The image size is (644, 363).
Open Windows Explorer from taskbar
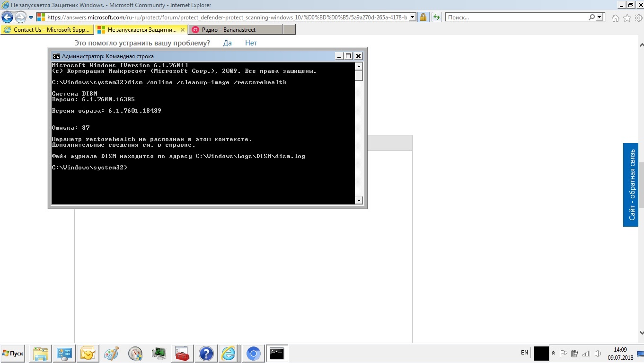tap(41, 354)
